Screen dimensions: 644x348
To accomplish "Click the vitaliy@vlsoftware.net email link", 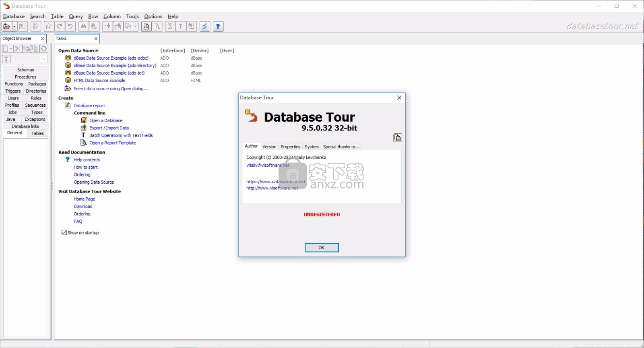I will pos(268,165).
